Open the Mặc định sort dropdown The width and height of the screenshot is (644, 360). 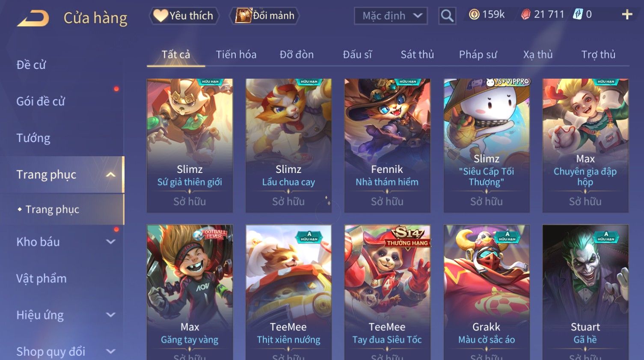pyautogui.click(x=391, y=16)
